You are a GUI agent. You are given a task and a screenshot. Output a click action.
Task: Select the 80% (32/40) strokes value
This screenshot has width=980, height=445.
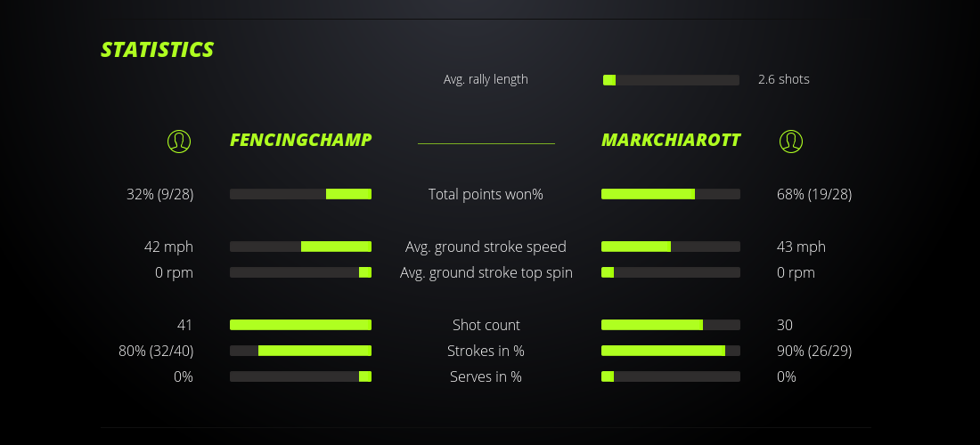(x=156, y=351)
